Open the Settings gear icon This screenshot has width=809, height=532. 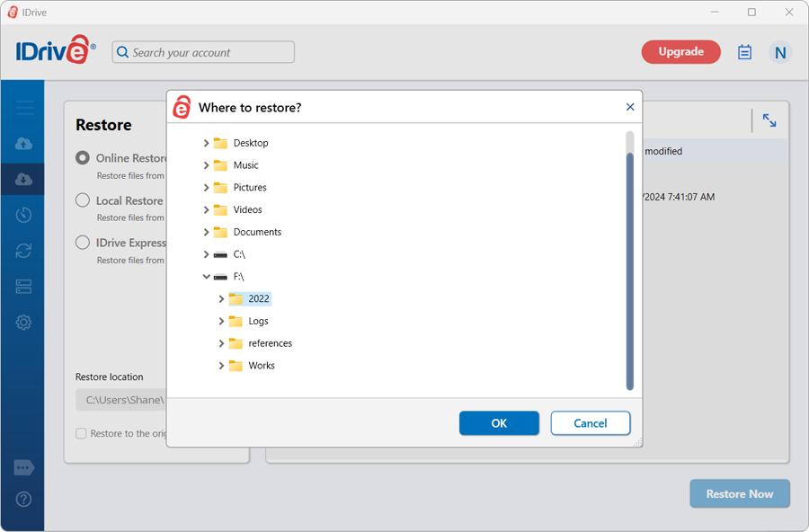[x=24, y=323]
